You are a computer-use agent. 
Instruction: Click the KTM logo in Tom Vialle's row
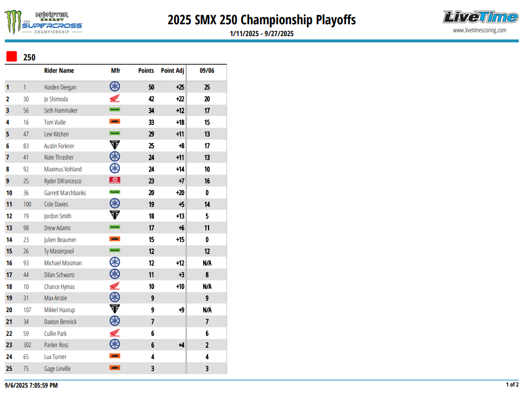tap(115, 122)
